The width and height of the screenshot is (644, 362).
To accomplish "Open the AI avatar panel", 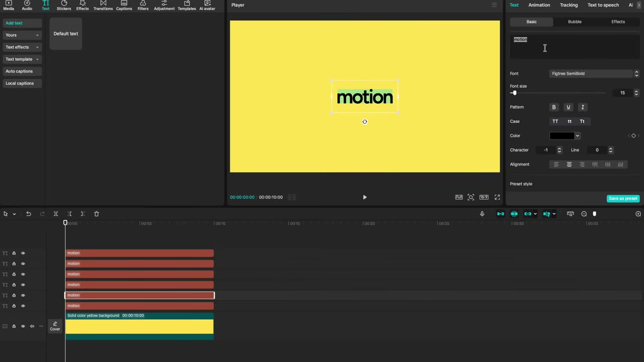I will 207,6.
